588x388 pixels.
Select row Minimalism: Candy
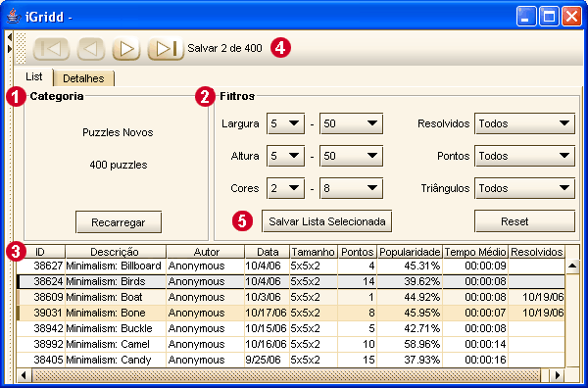[291, 360]
